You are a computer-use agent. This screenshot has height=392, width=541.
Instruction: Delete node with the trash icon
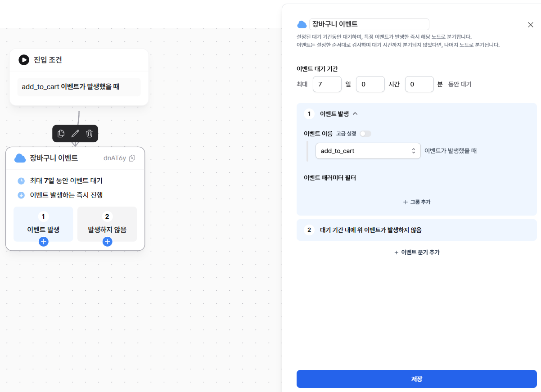(90, 133)
